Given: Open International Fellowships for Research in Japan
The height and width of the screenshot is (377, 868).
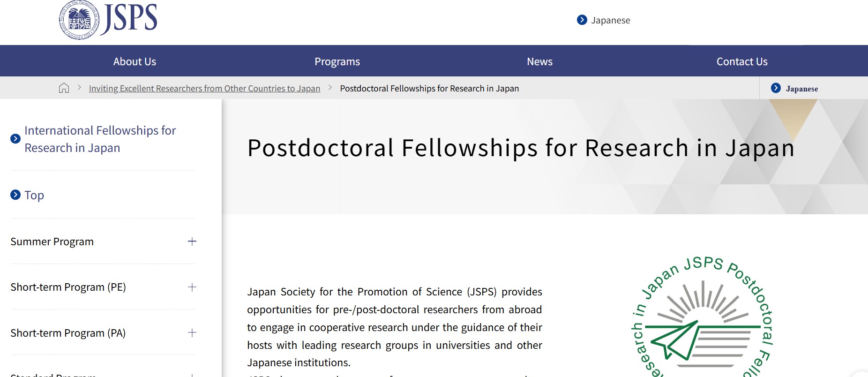Looking at the screenshot, I should [x=100, y=138].
